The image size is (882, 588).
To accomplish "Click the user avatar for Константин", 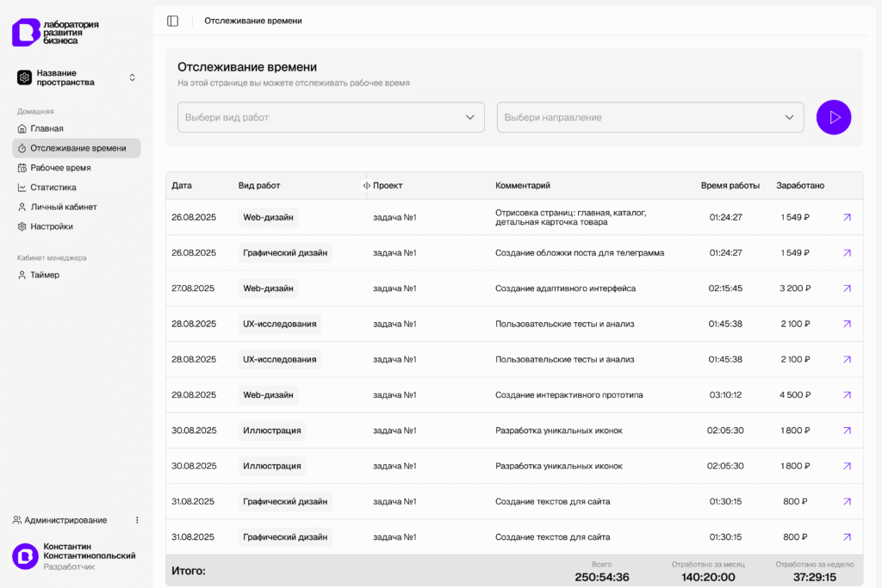I will coord(25,556).
